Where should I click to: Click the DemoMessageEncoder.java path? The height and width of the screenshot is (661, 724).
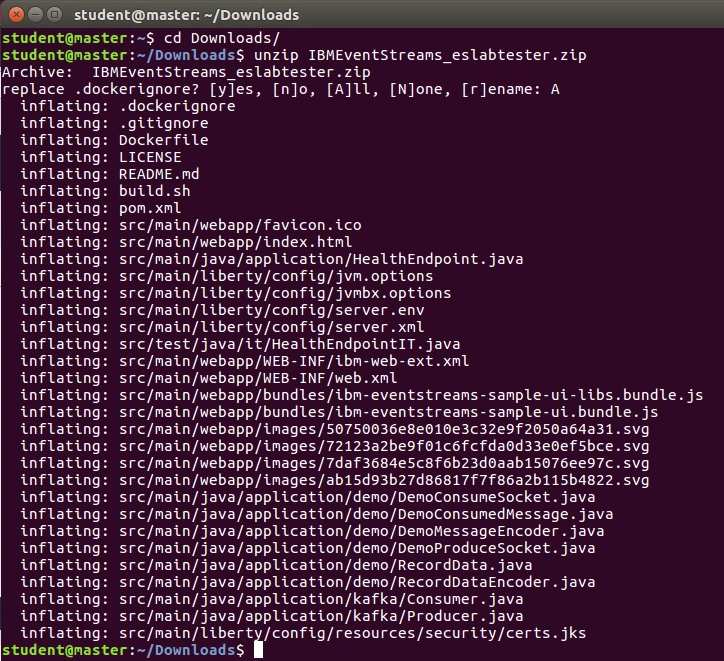362,531
